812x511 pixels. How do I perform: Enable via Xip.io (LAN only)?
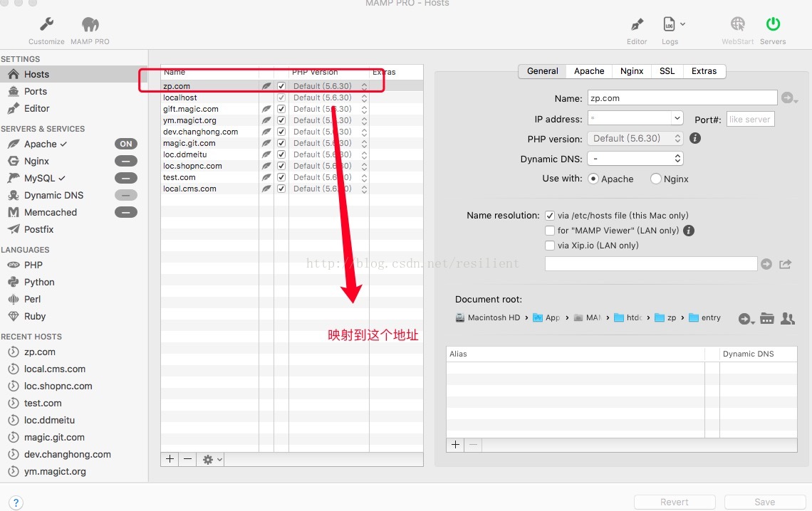click(x=549, y=246)
